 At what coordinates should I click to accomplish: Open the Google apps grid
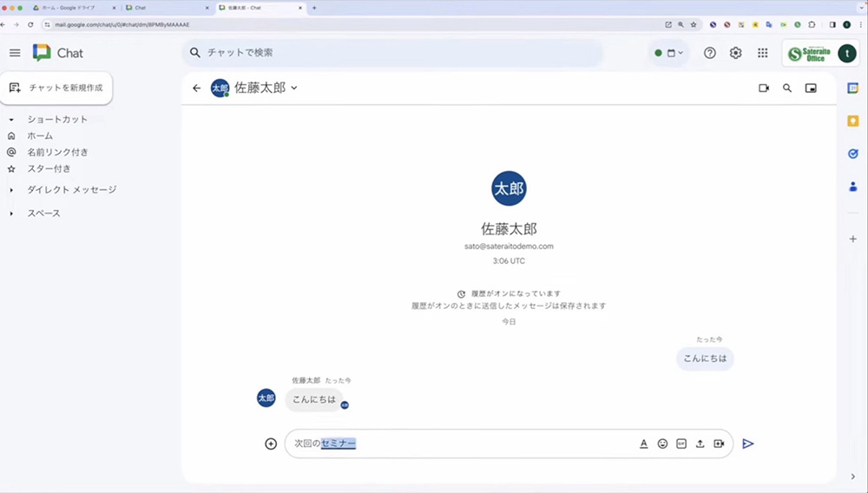click(763, 53)
